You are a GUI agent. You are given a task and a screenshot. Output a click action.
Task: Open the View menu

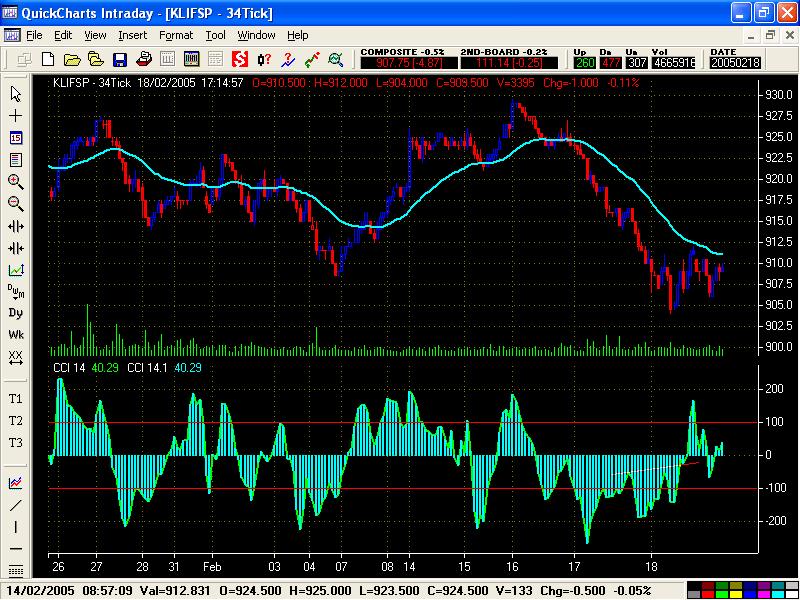click(x=95, y=35)
